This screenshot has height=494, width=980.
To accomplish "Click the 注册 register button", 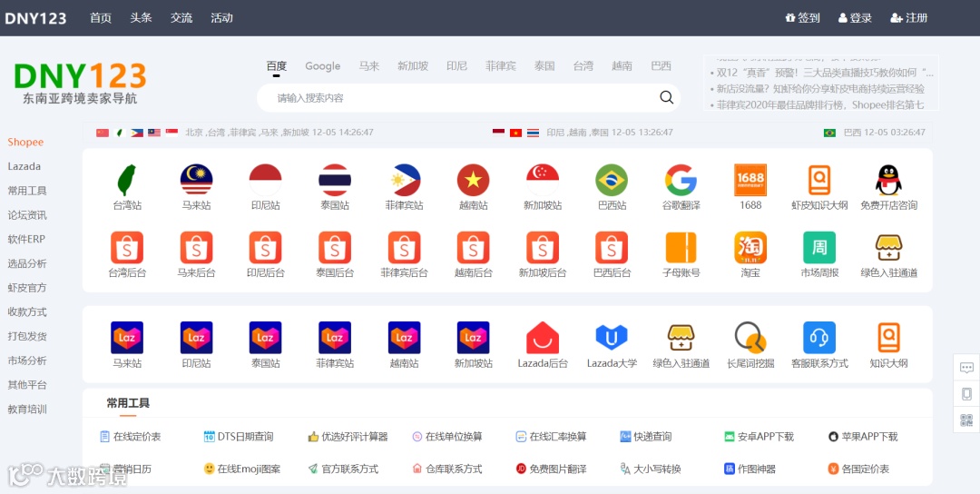I will [909, 18].
